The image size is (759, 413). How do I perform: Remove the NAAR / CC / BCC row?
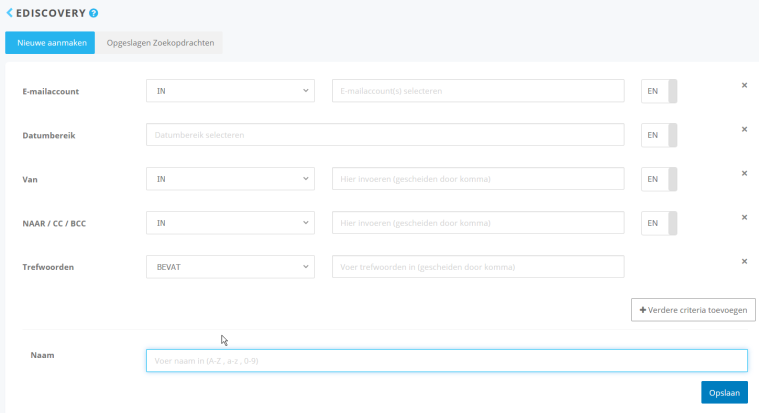click(x=744, y=217)
